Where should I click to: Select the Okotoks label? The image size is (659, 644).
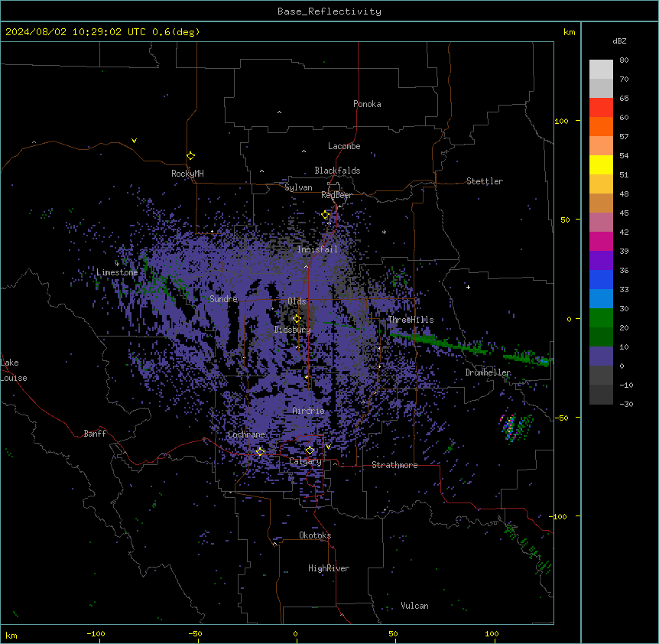tap(315, 535)
